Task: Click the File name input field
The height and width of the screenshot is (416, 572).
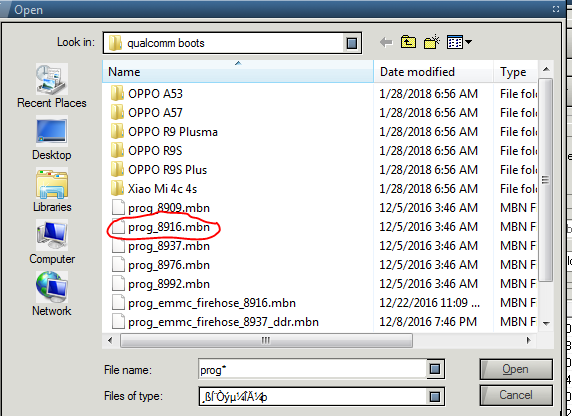Action: click(313, 369)
